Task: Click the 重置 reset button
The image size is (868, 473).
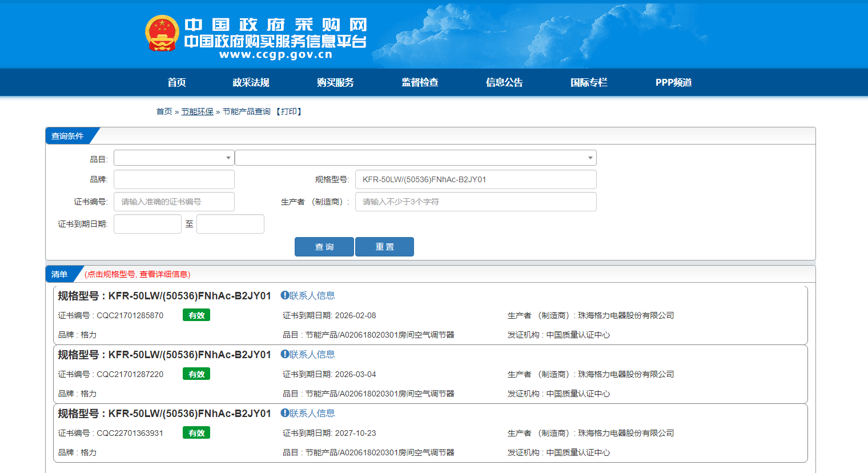Action: pos(384,247)
